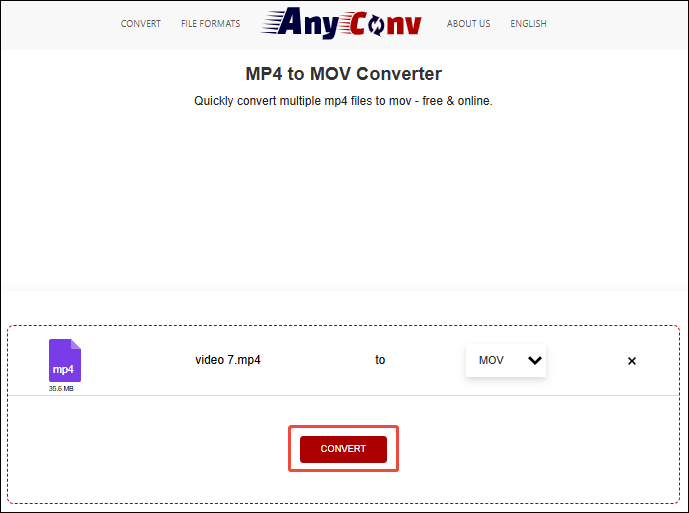Image resolution: width=689 pixels, height=513 pixels.
Task: Click the MP4 to MOV Converter heading
Action: [344, 74]
